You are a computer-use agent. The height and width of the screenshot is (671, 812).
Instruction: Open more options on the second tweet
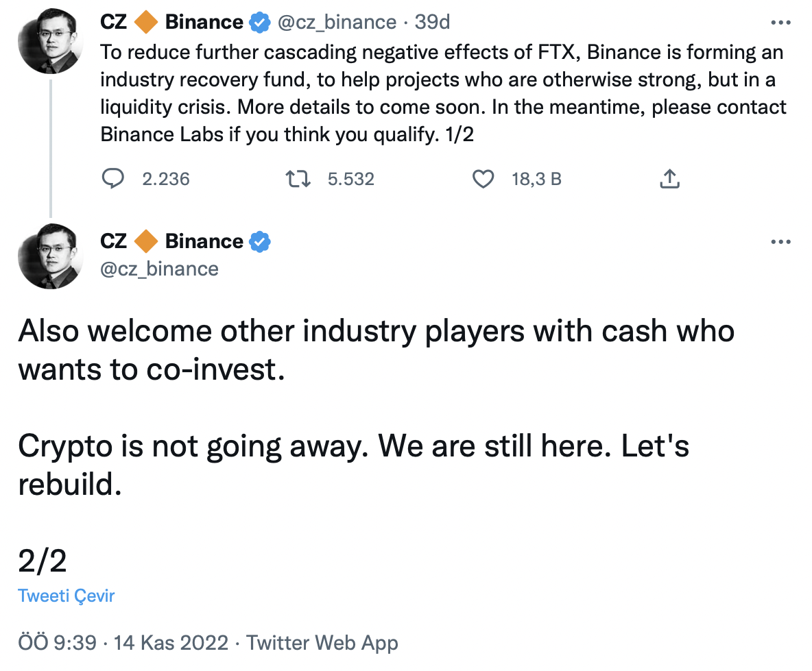pos(780,242)
